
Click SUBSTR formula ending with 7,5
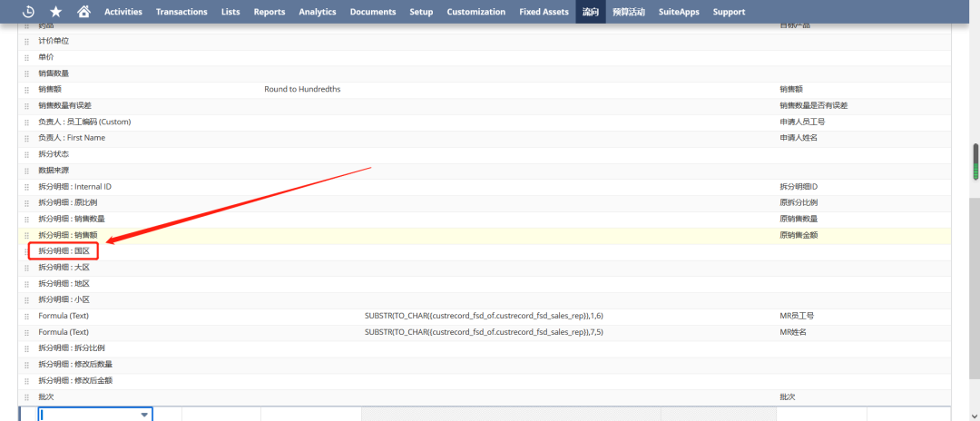(484, 332)
